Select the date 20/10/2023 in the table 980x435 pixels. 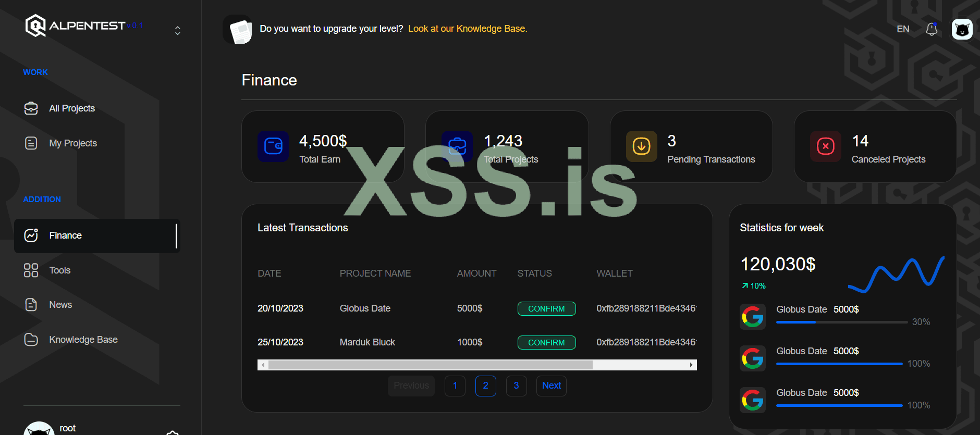280,308
